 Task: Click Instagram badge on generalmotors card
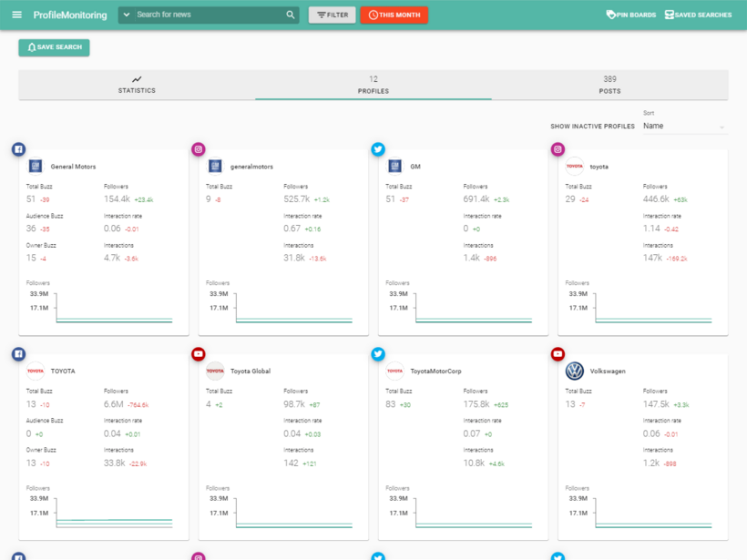point(199,149)
